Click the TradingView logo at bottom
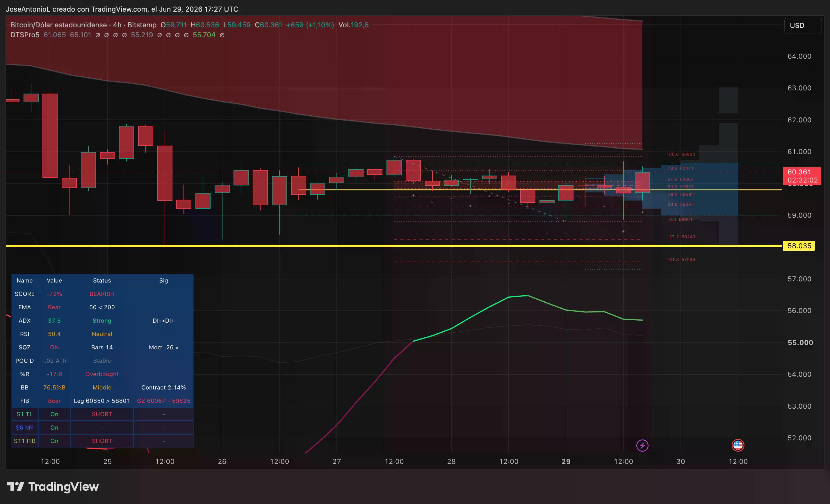The height and width of the screenshot is (504, 830). (53, 487)
